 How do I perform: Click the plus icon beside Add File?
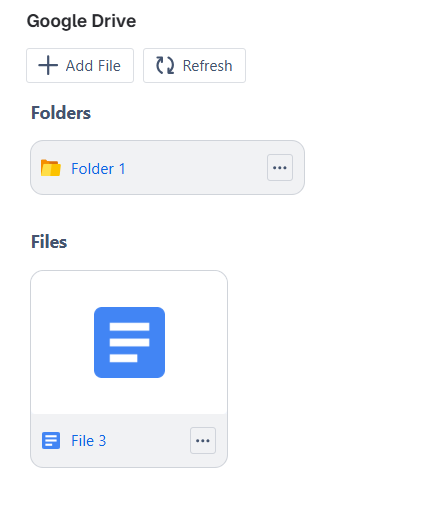pos(48,65)
